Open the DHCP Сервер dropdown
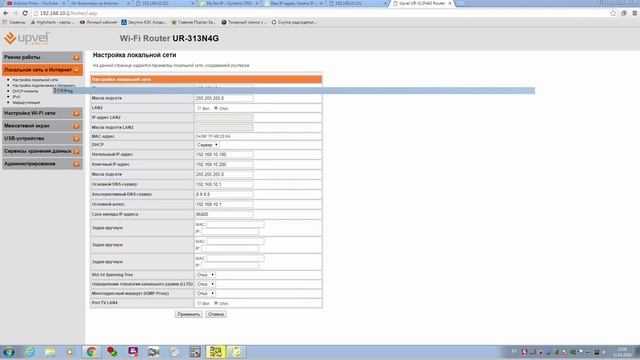This screenshot has height=360, width=640. (x=207, y=145)
